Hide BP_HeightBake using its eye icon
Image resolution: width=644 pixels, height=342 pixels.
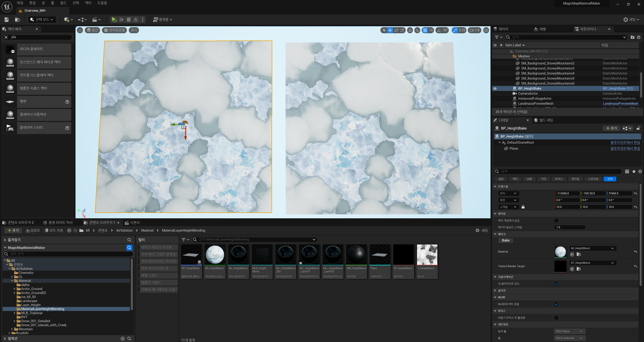(x=495, y=88)
